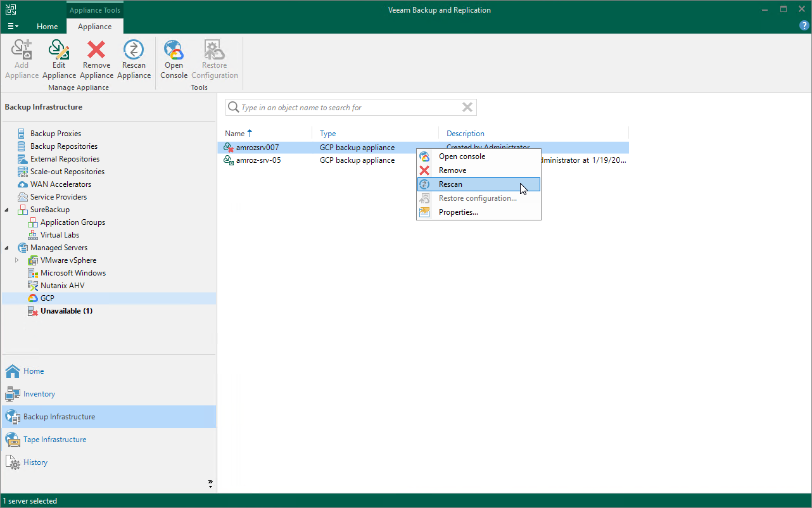The height and width of the screenshot is (508, 812).
Task: Click the Appliance Tools contextual tab label
Action: pyautogui.click(x=95, y=10)
